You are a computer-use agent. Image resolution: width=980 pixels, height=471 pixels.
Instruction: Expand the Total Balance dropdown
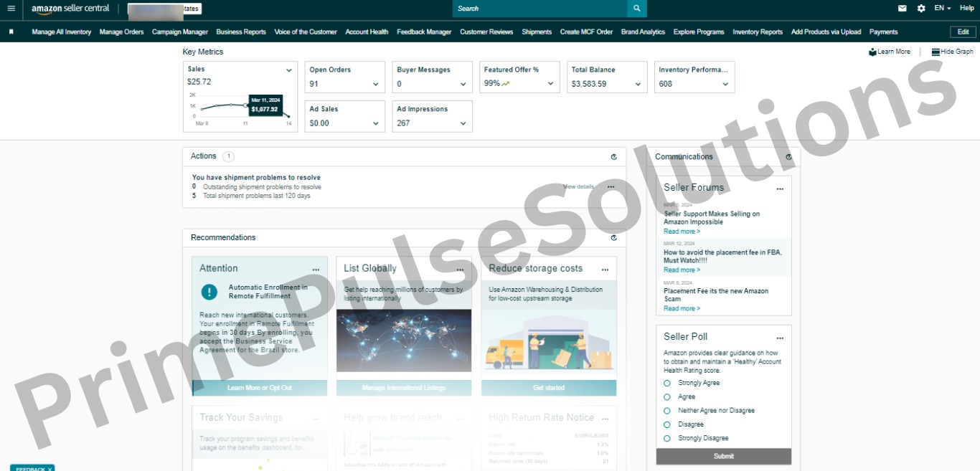(x=638, y=85)
